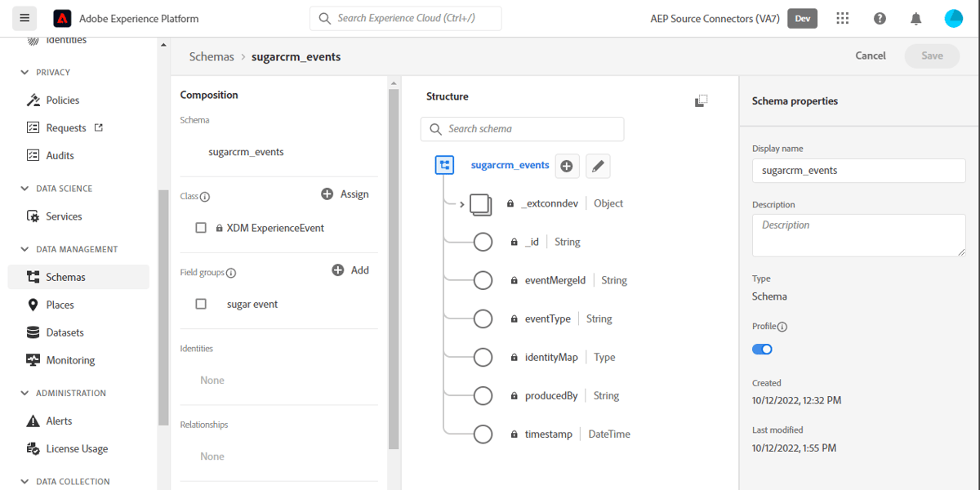The image size is (980, 490).
Task: Click the Adobe Experience Platform logo
Action: pyautogui.click(x=63, y=18)
